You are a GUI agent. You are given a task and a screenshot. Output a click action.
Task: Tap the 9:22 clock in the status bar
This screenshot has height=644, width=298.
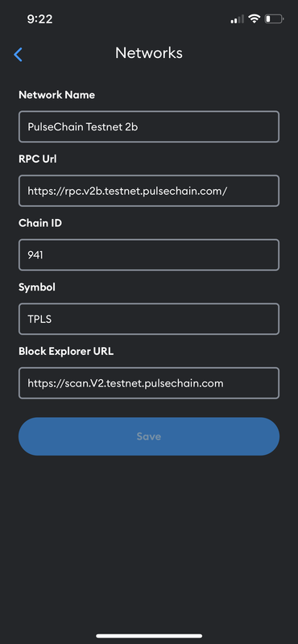pyautogui.click(x=40, y=19)
